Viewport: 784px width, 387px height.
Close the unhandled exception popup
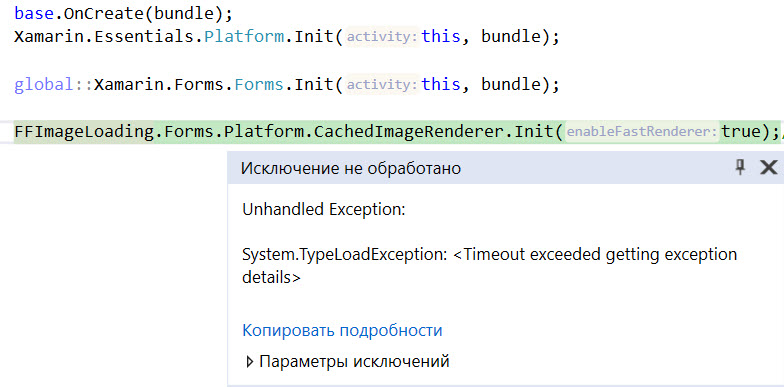click(x=768, y=168)
